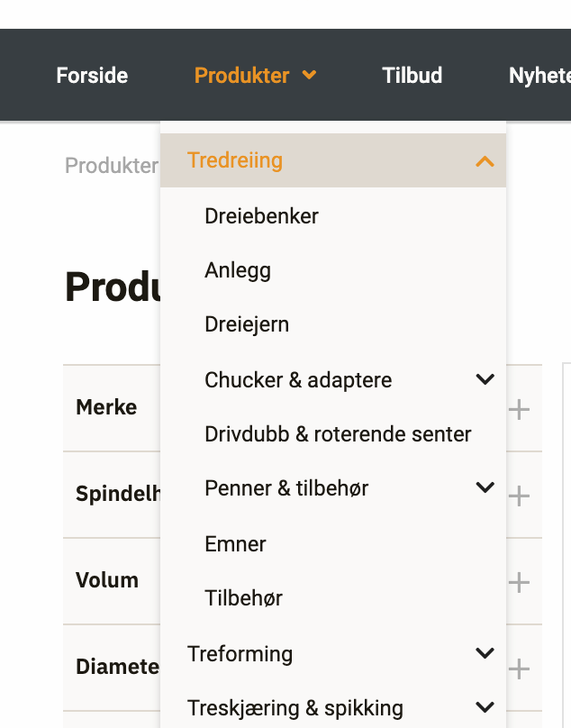The image size is (571, 728).
Task: Expand the Treforming category arrow
Action: coord(485,653)
